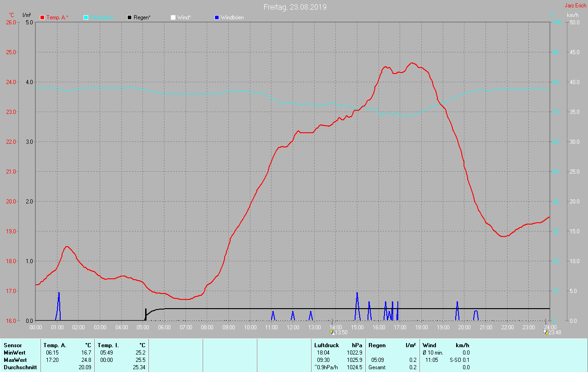The height and width of the screenshot is (372, 588).
Task: Click the indoor average temperature 25.34
Action: 139,367
